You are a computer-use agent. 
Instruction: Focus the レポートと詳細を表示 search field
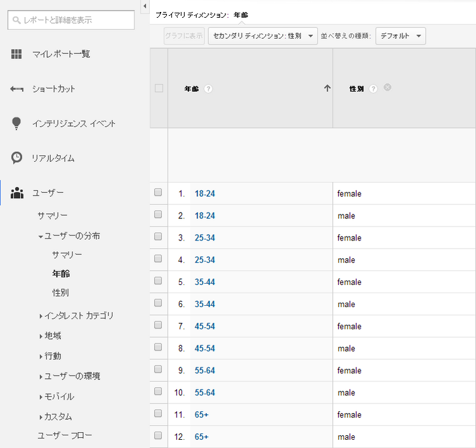coord(71,20)
